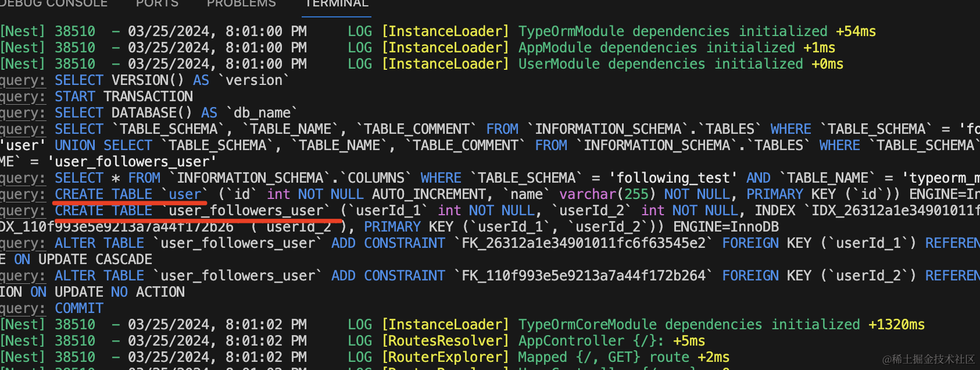Click the COMMIT query text
The image size is (980, 370).
79,308
